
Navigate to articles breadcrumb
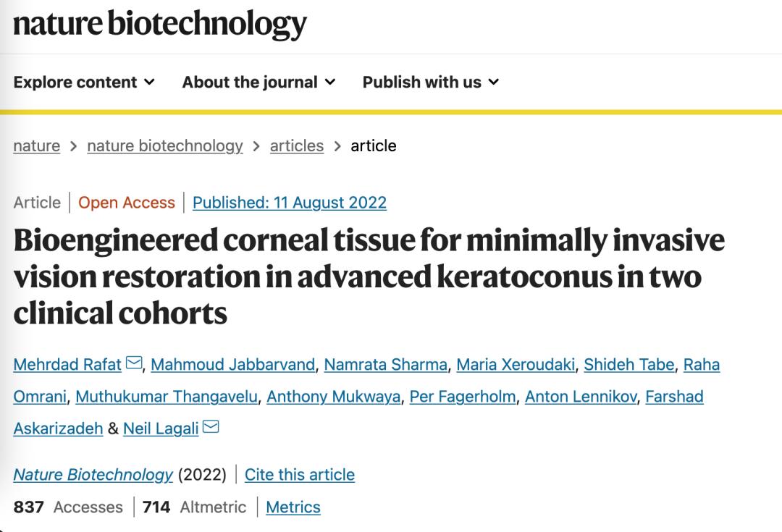tap(297, 145)
